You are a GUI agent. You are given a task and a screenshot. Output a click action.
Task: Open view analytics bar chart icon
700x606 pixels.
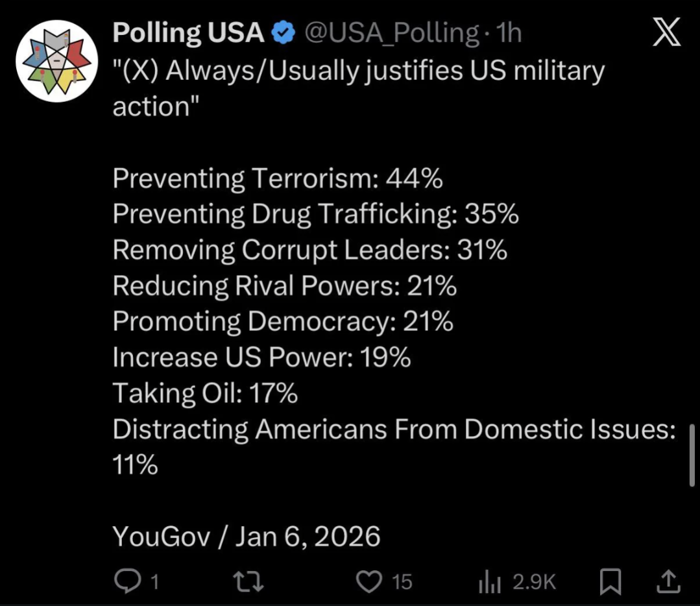(x=490, y=581)
